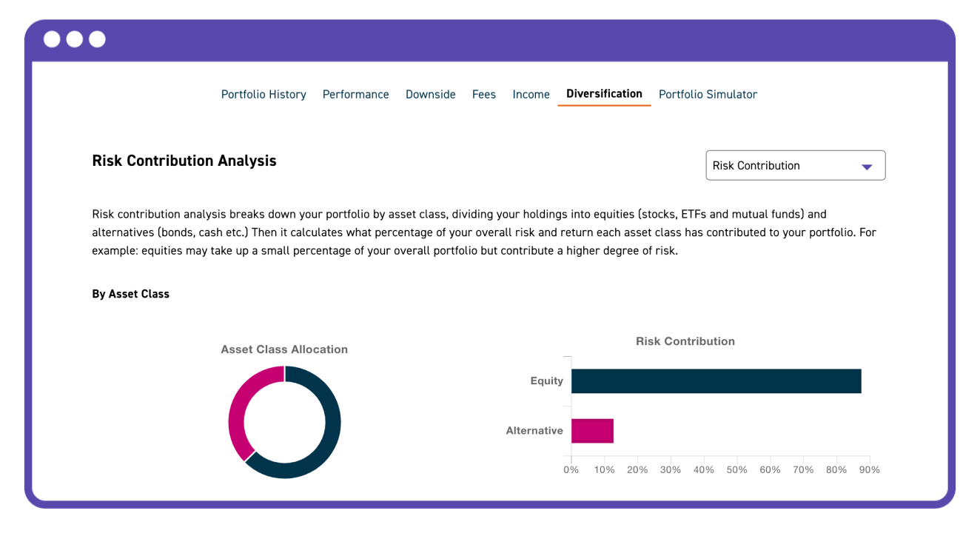Select the Downside tab
Viewport: 980px width, 556px height.
click(x=430, y=94)
